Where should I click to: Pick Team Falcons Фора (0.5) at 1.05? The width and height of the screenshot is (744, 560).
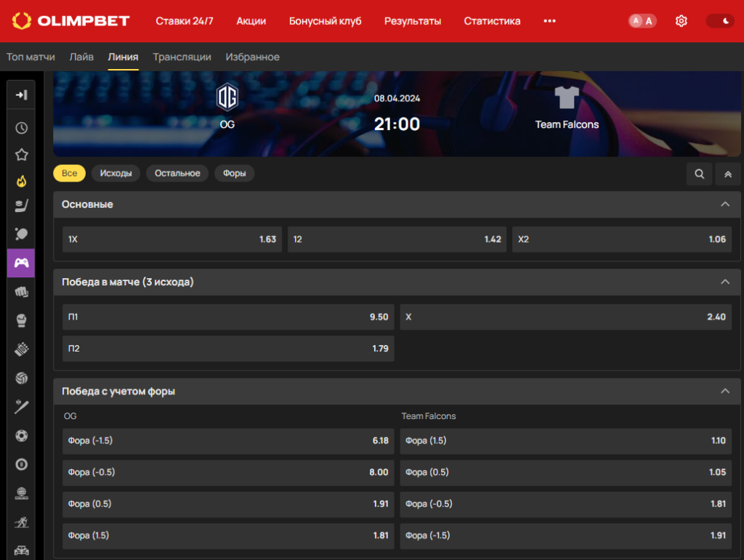(565, 473)
